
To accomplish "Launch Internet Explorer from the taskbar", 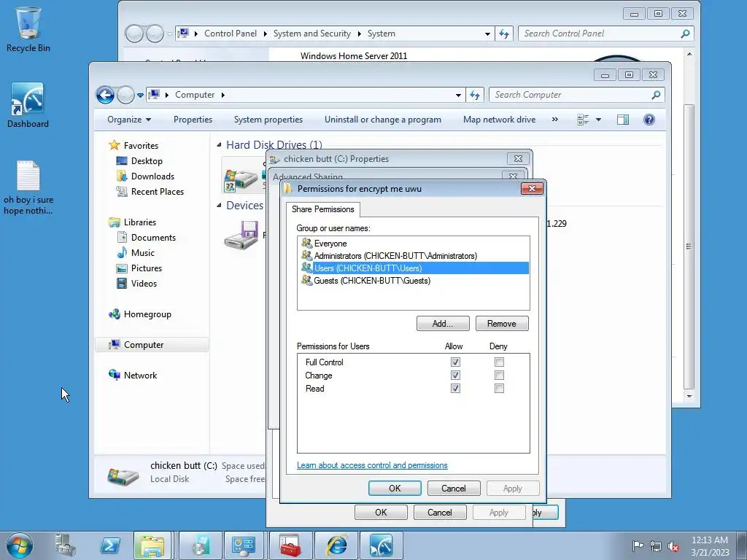I will tap(336, 545).
